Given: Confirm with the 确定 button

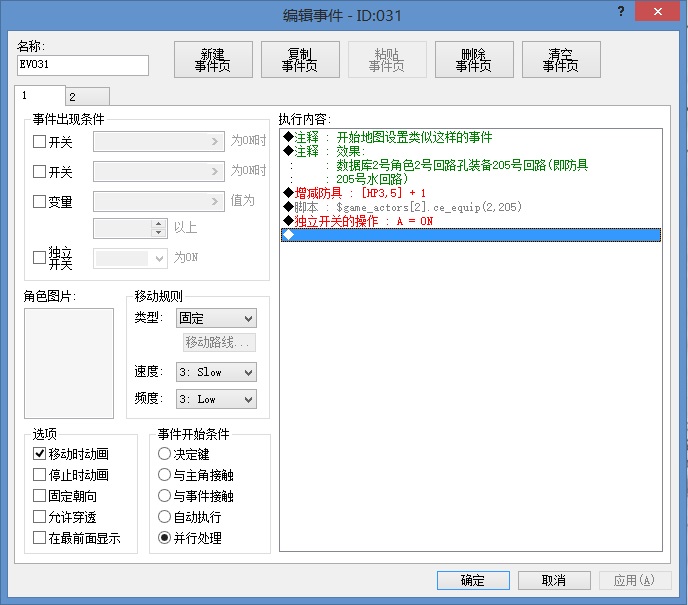Looking at the screenshot, I should (x=473, y=580).
